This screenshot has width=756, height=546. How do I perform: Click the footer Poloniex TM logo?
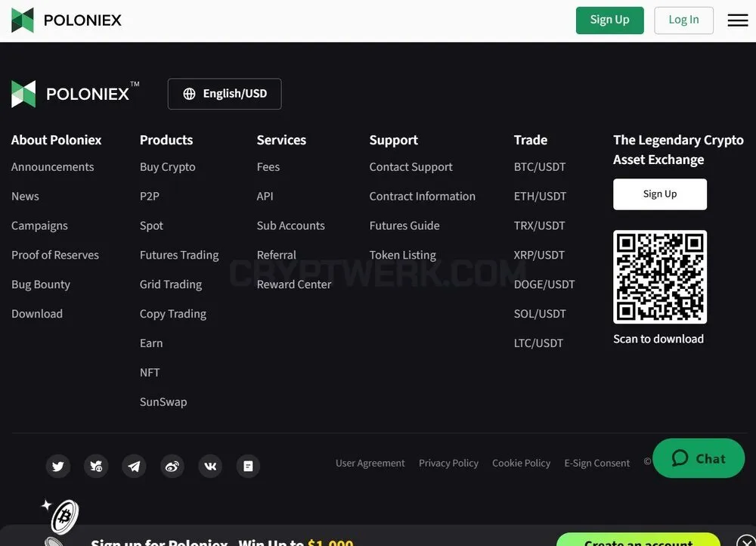[x=75, y=94]
